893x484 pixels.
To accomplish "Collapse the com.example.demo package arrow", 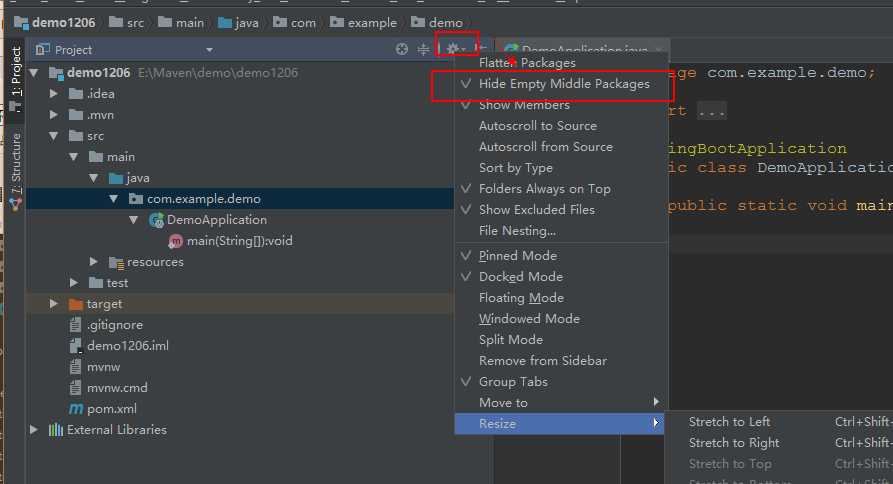I will [x=113, y=199].
